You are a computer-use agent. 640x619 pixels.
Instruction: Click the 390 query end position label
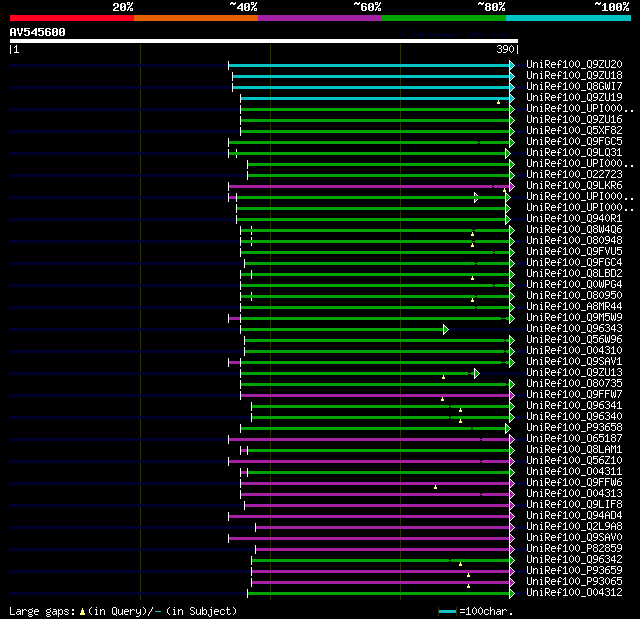click(x=505, y=49)
